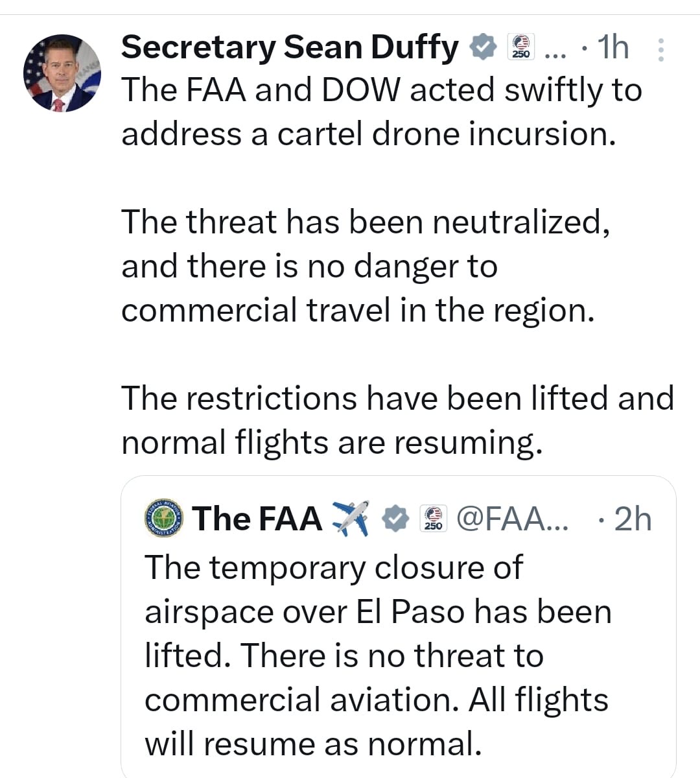Screen dimensions: 700x778
Task: Click the "cartel drone incursion" opening paragraph
Action: point(381,112)
